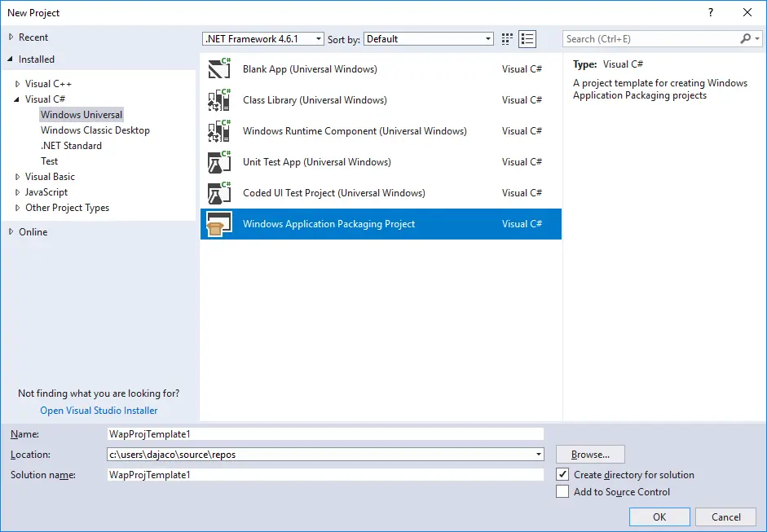Enable Add to Source Control
This screenshot has height=532, width=767.
tap(562, 491)
